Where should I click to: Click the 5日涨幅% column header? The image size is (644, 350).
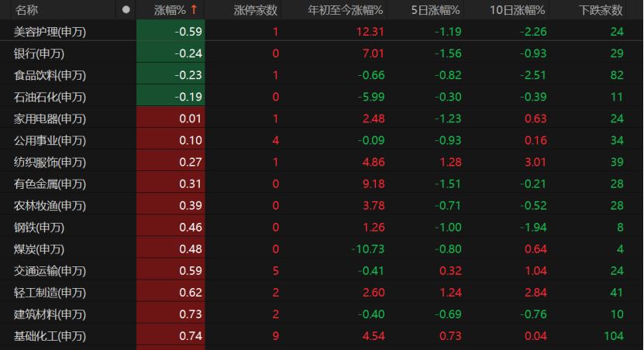436,10
